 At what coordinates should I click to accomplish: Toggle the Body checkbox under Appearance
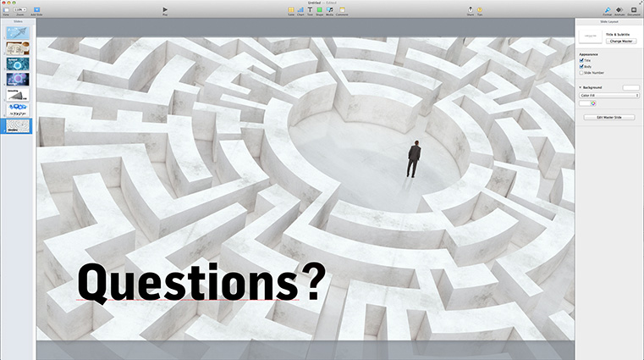point(581,67)
